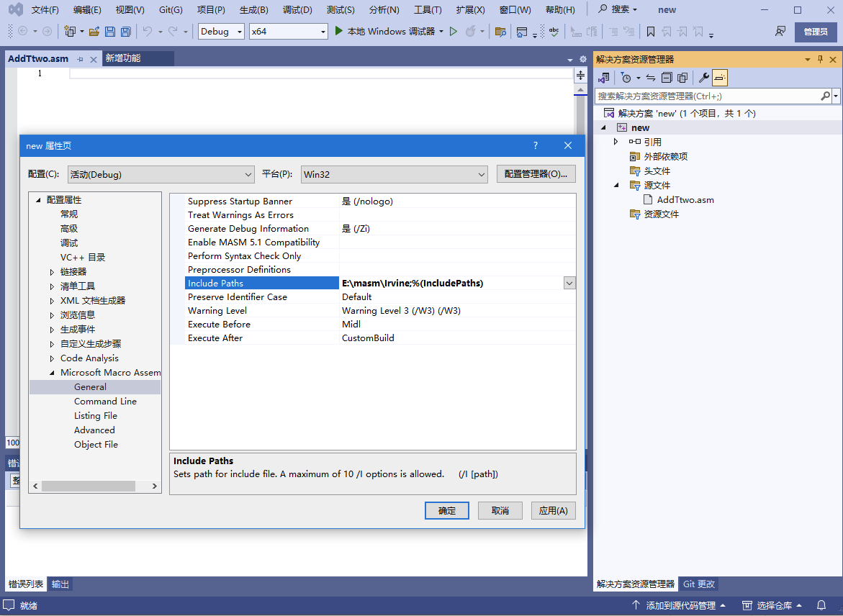Open the 工具(T) menu
The image size is (843, 616).
[x=428, y=9]
